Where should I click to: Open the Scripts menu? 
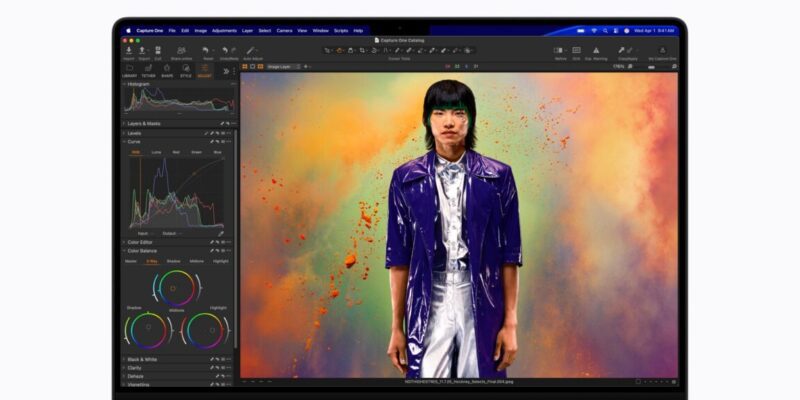[341, 31]
